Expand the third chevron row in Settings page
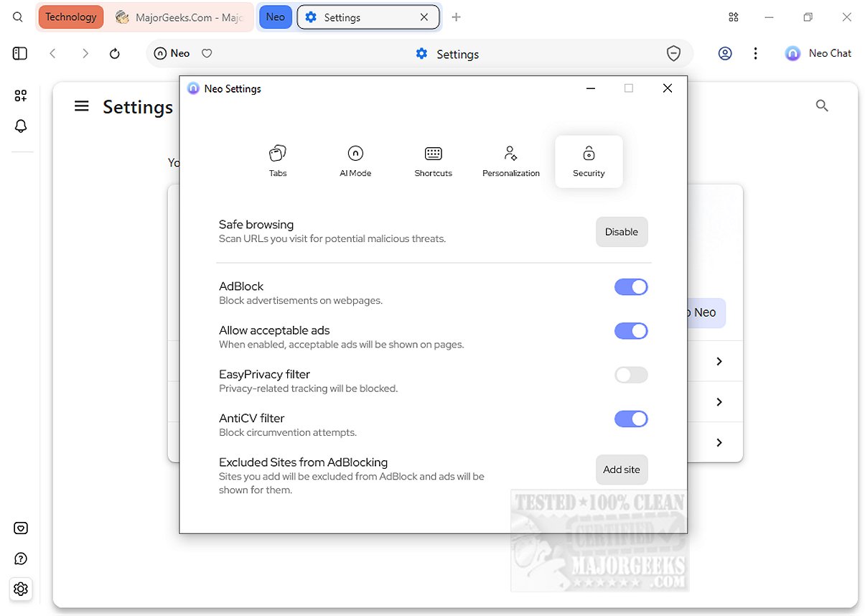Screen dimensions: 865x616 coord(719,442)
